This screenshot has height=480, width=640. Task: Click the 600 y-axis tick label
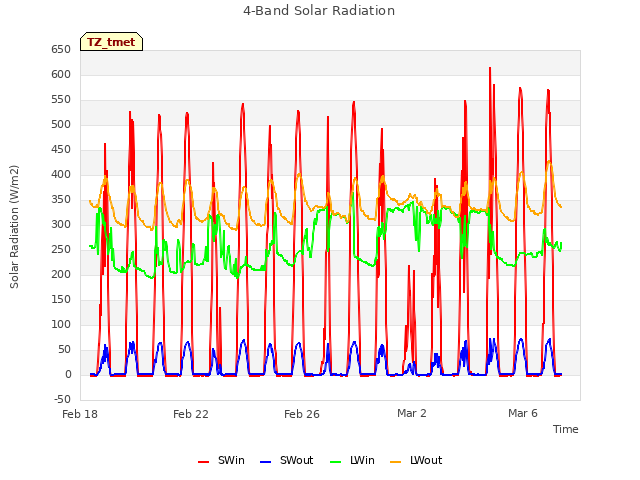[61, 75]
